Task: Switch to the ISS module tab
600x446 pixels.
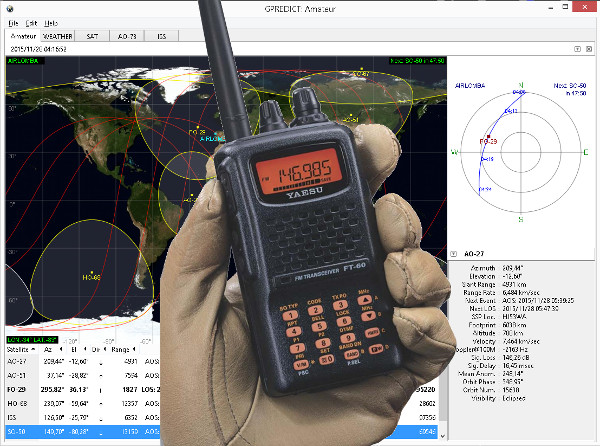Action: [161, 36]
